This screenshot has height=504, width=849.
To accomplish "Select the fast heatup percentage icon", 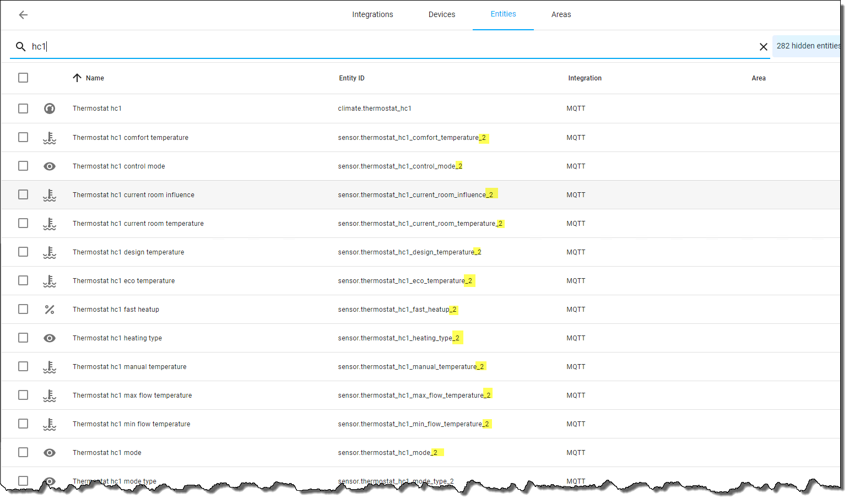I will pyautogui.click(x=50, y=309).
